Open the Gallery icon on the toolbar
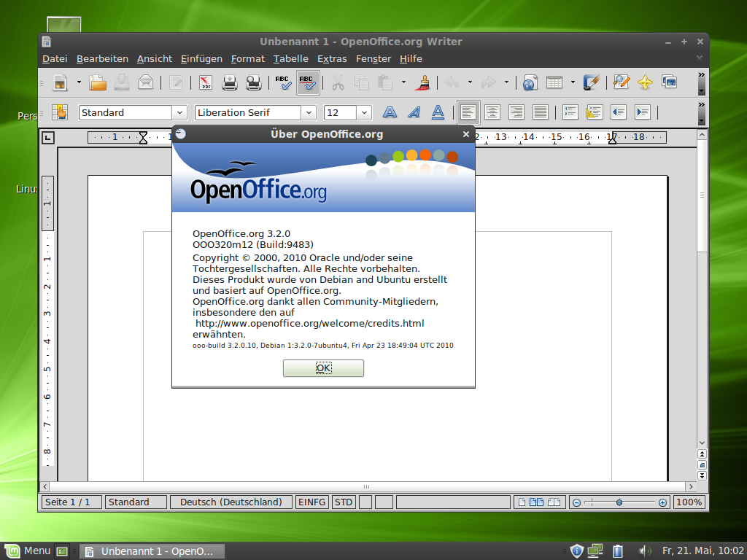The height and width of the screenshot is (560, 747). coord(670,82)
